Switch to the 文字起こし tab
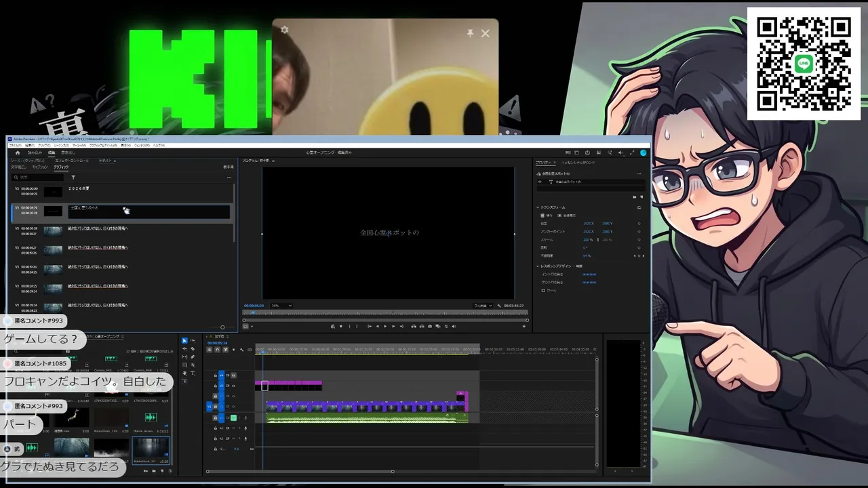 click(x=18, y=167)
